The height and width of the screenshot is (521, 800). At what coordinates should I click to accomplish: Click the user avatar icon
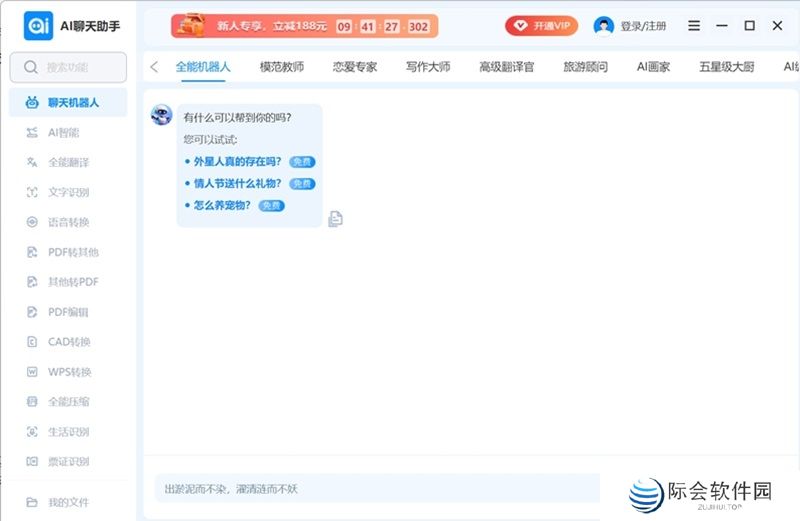(604, 26)
